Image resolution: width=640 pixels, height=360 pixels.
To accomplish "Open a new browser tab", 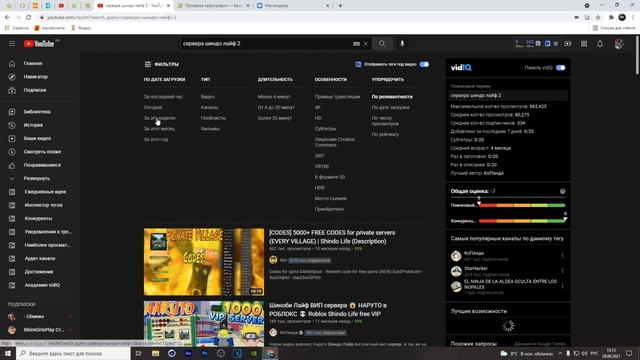I will (x=340, y=6).
